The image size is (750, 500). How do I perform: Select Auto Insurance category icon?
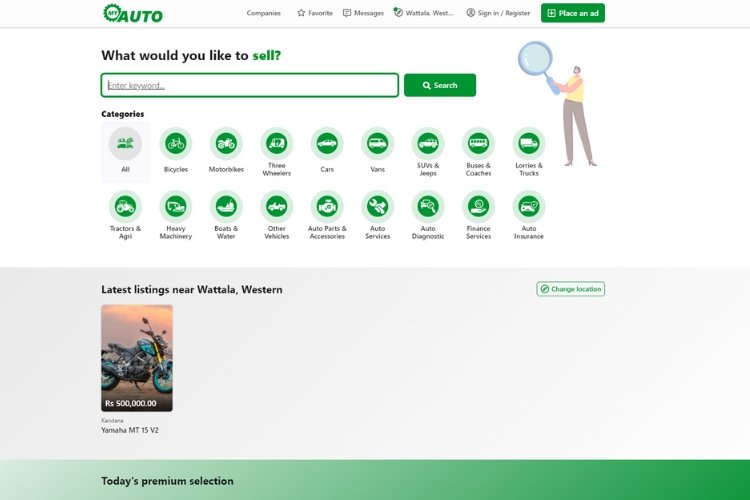point(529,207)
